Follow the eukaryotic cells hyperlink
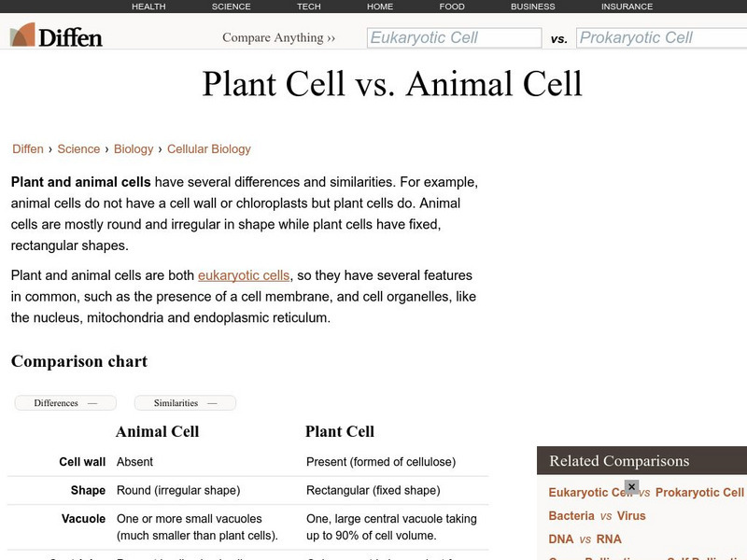747x560 pixels. (244, 275)
